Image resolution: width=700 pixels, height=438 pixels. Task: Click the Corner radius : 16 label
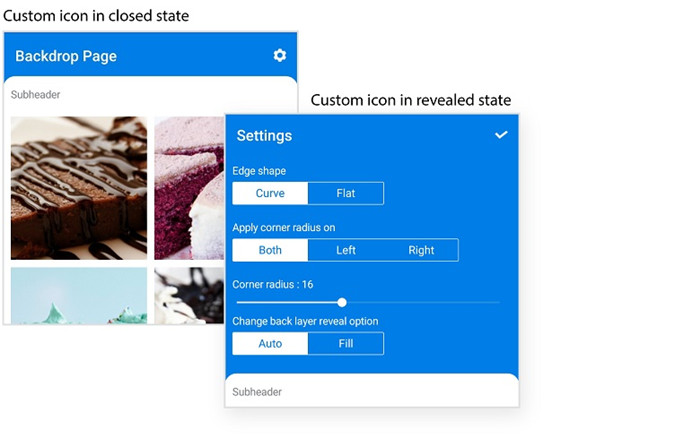(x=273, y=284)
